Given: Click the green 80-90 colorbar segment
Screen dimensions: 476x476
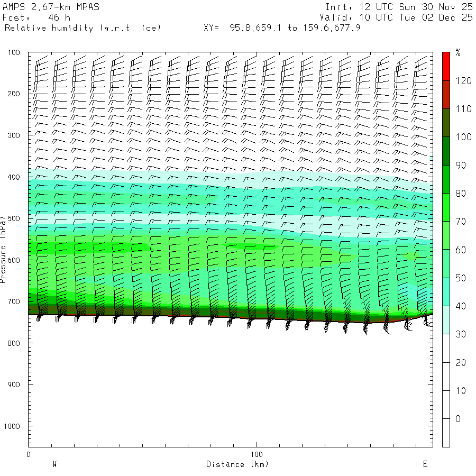Looking at the screenshot, I should pos(446,179).
